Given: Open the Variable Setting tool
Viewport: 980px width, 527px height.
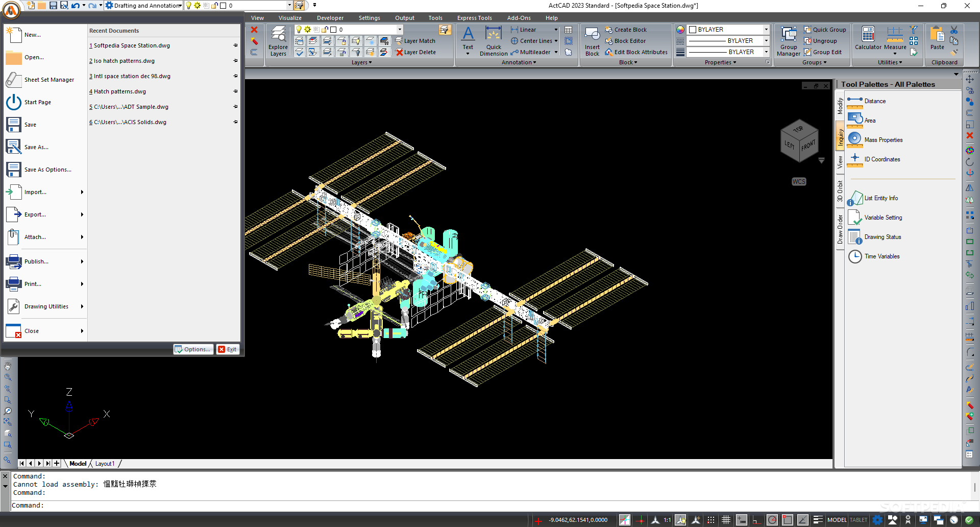Looking at the screenshot, I should 875,218.
